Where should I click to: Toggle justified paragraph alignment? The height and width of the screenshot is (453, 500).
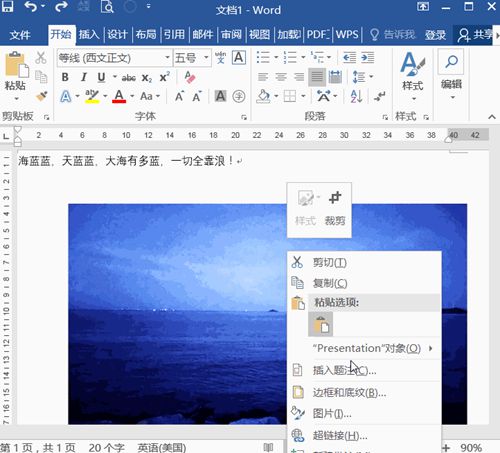point(317,77)
